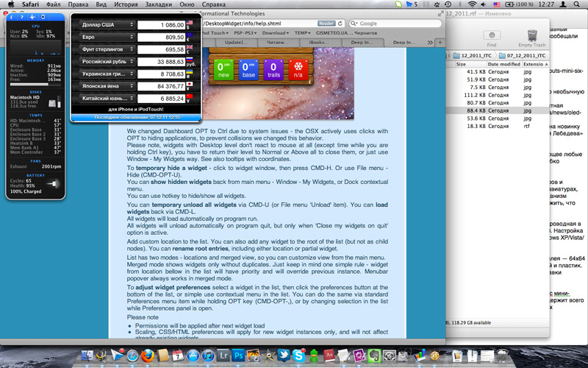The image size is (588, 368).
Task: Open the info tab of the monitor widget
Action: pyautogui.click(x=12, y=17)
